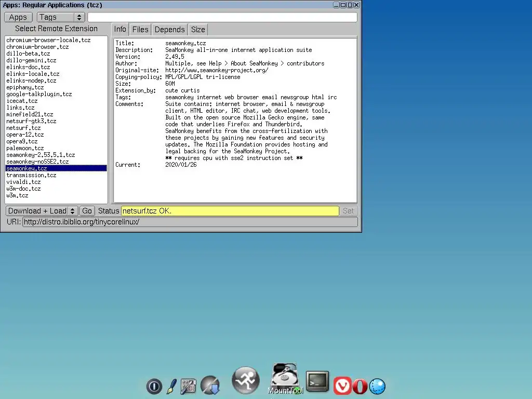The width and height of the screenshot is (532, 399).
Task: Select opera9.tcz extension
Action: pyautogui.click(x=56, y=141)
